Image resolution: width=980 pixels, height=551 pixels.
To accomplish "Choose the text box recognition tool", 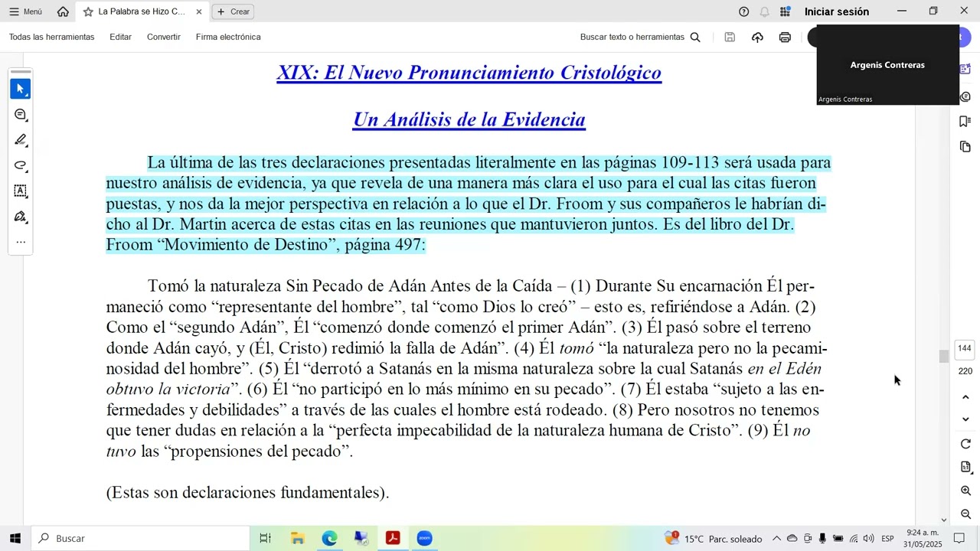I will click(x=21, y=191).
